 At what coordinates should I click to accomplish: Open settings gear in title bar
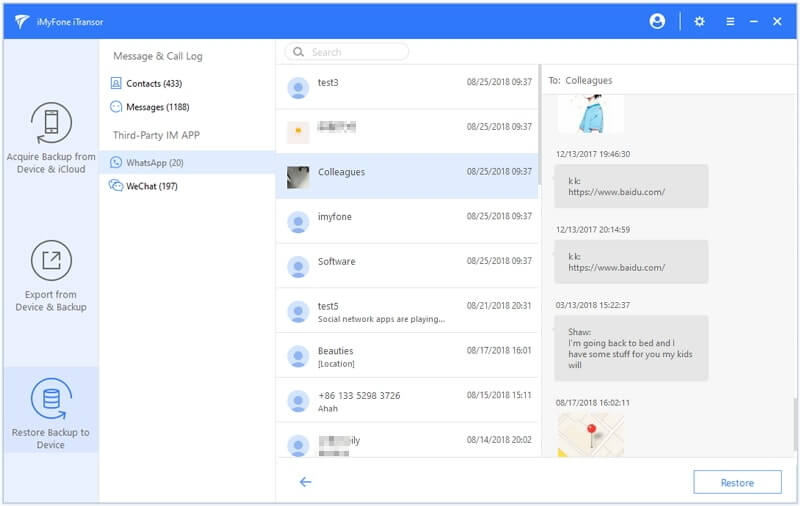(699, 21)
